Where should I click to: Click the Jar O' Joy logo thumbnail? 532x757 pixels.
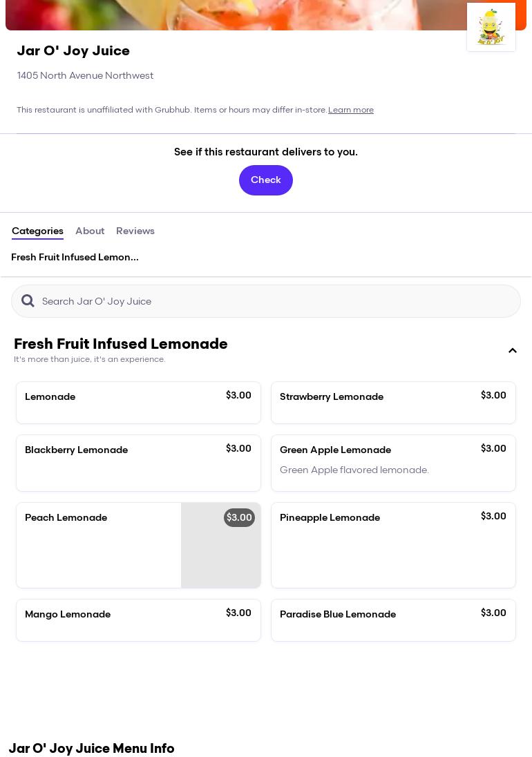click(491, 27)
